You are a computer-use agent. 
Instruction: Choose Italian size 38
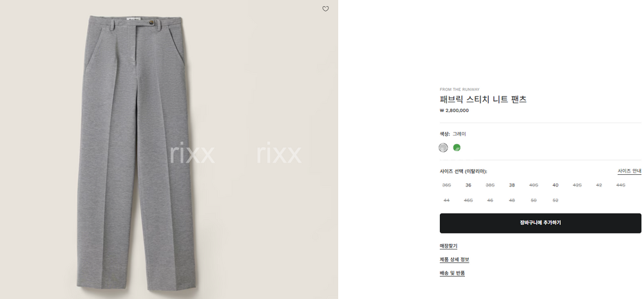(512, 185)
